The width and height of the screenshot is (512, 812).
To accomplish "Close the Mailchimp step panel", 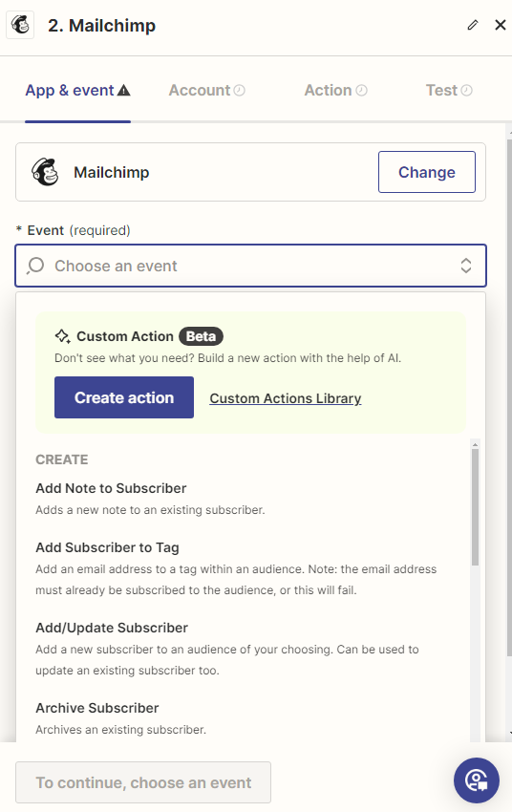I will pyautogui.click(x=501, y=25).
